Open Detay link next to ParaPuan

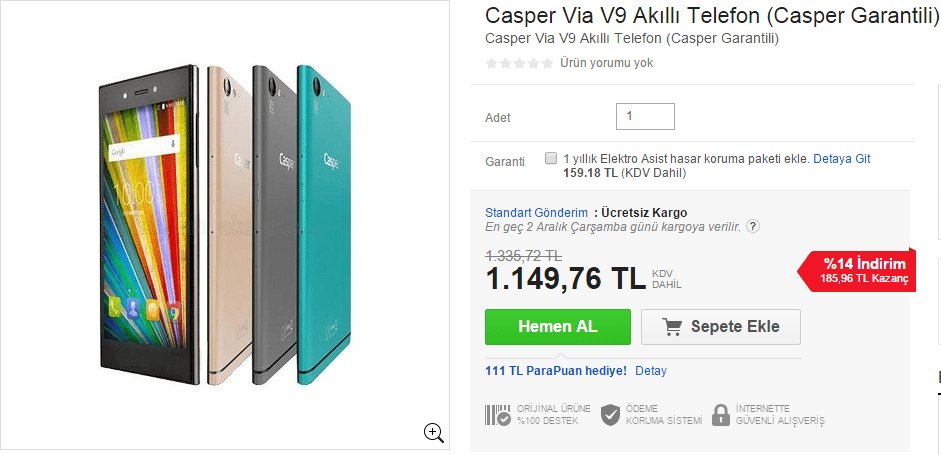click(x=650, y=371)
